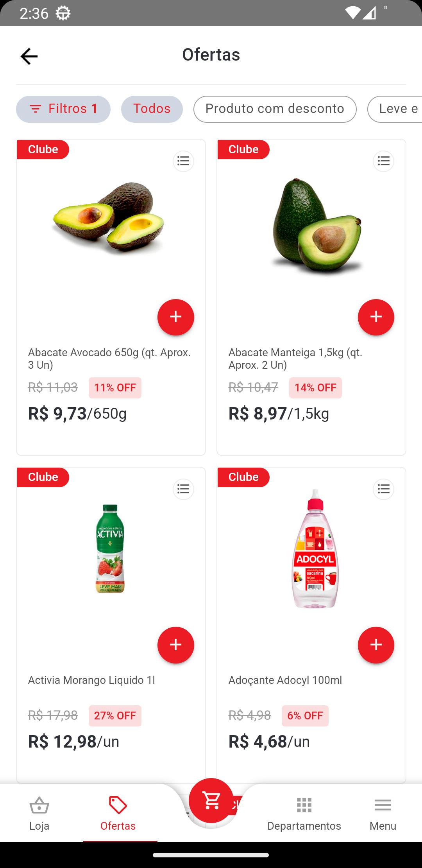Open list icon on Abacate Manteiga card
422x868 pixels.
[383, 161]
